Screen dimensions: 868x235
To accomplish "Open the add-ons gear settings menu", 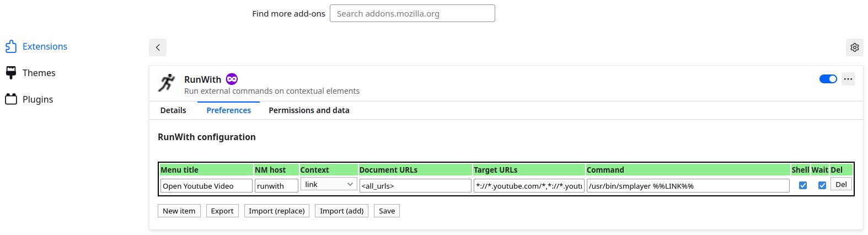I will point(854,47).
